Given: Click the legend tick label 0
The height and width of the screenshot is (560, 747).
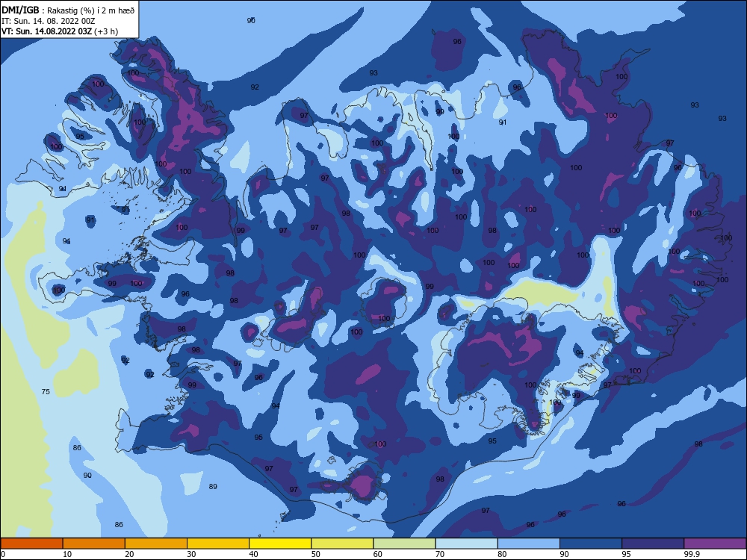Looking at the screenshot, I should point(3,554).
